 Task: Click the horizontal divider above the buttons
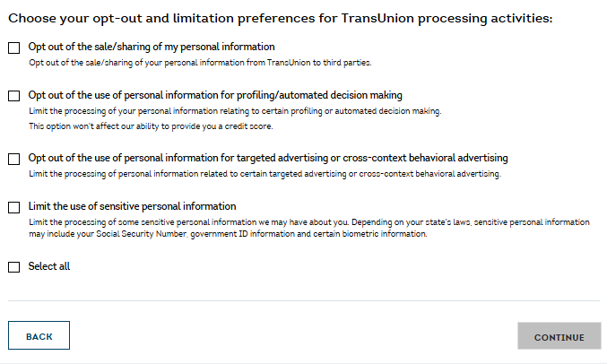coord(303,300)
